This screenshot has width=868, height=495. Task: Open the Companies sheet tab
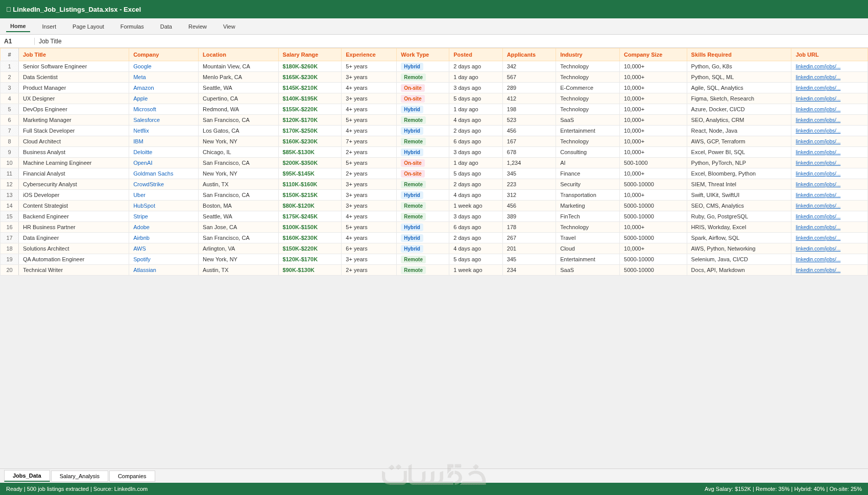tap(132, 476)
